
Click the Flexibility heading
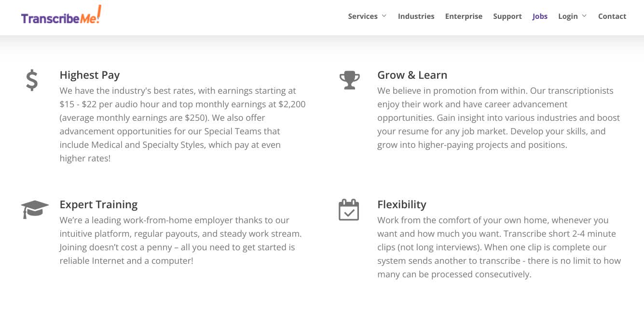coord(402,204)
